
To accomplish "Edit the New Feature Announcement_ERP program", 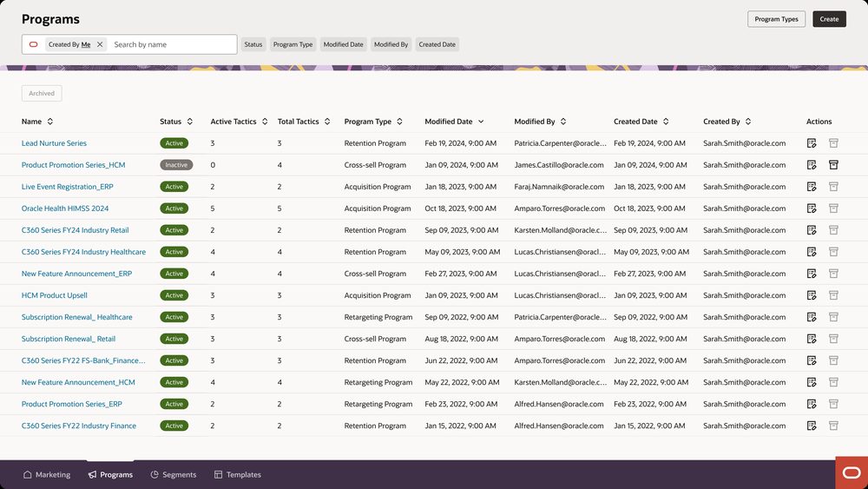I will coord(812,273).
